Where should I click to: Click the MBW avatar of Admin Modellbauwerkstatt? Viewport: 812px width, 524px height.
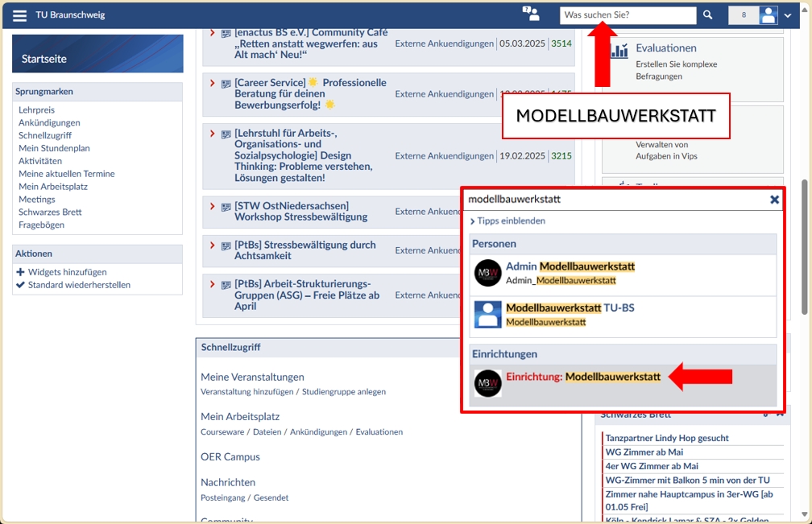488,273
